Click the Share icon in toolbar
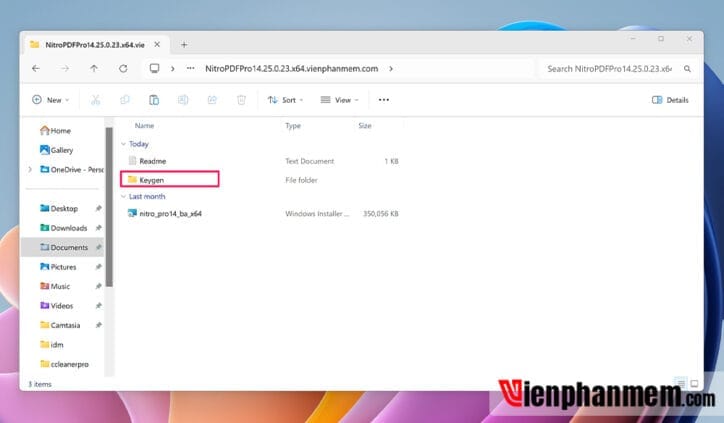Screen dimensions: 724x423 (x=212, y=100)
